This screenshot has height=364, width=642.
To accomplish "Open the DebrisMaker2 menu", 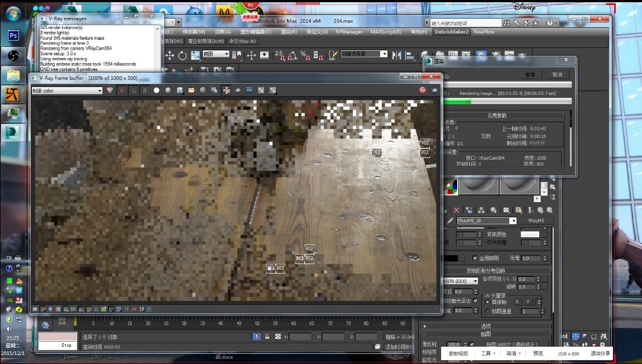I will click(452, 31).
